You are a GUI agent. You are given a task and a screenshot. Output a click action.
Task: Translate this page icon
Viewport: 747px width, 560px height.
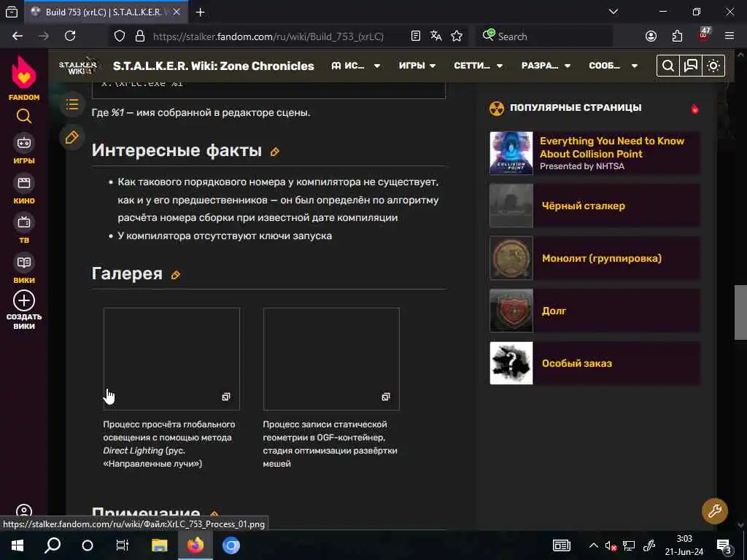[436, 36]
